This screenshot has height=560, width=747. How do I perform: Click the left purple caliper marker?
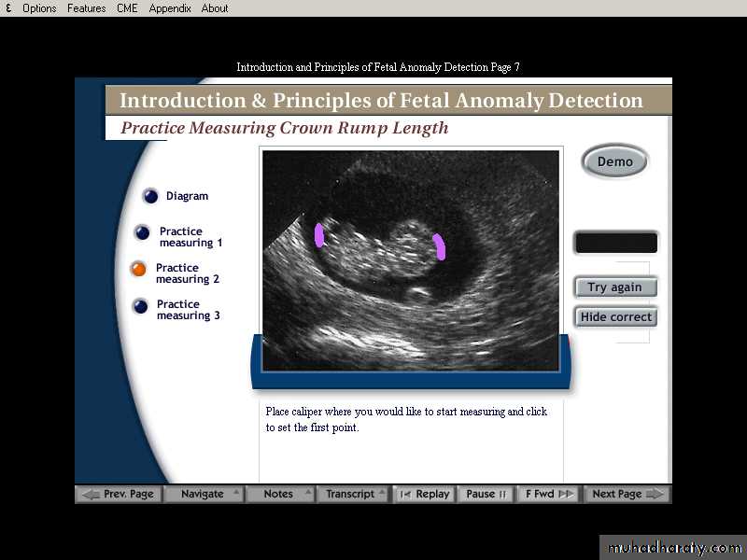click(319, 234)
